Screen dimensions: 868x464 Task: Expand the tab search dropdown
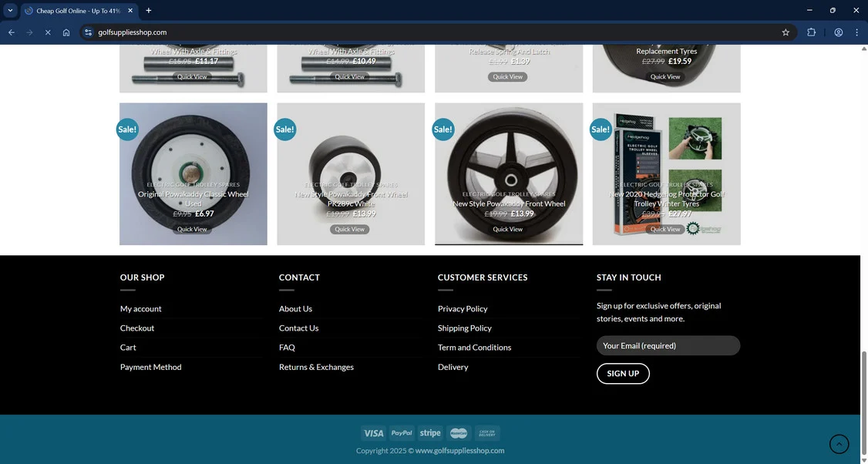pos(10,11)
